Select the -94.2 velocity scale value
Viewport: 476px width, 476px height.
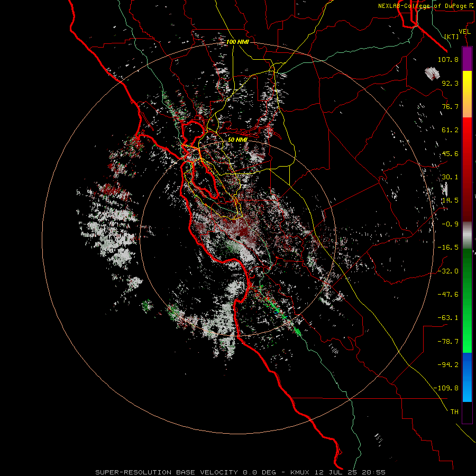[448, 364]
